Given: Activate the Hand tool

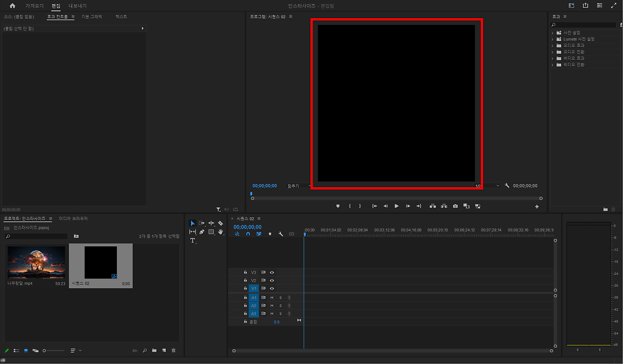Looking at the screenshot, I should (x=220, y=232).
